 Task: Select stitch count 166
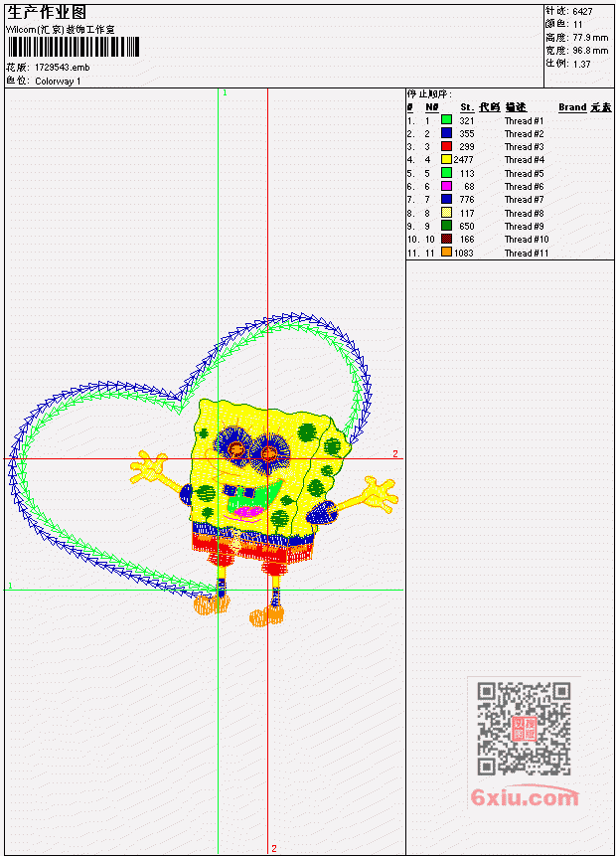(467, 240)
